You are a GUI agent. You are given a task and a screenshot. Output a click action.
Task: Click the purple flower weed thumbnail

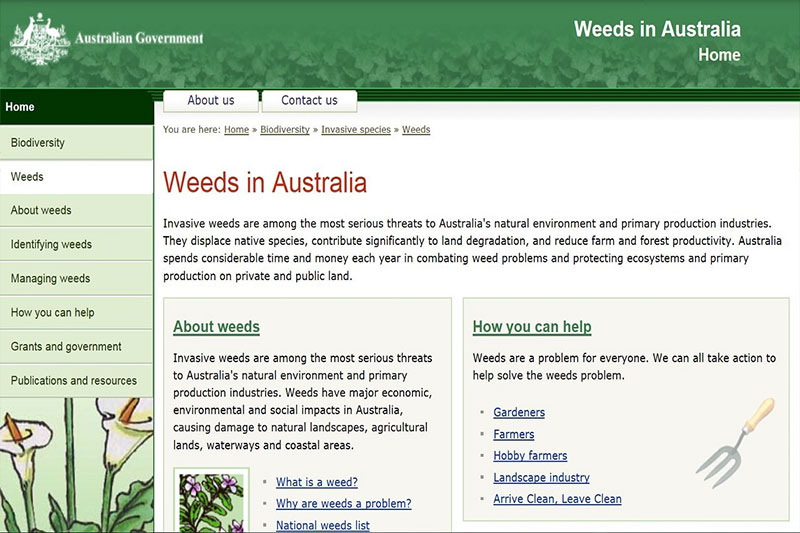point(211,501)
